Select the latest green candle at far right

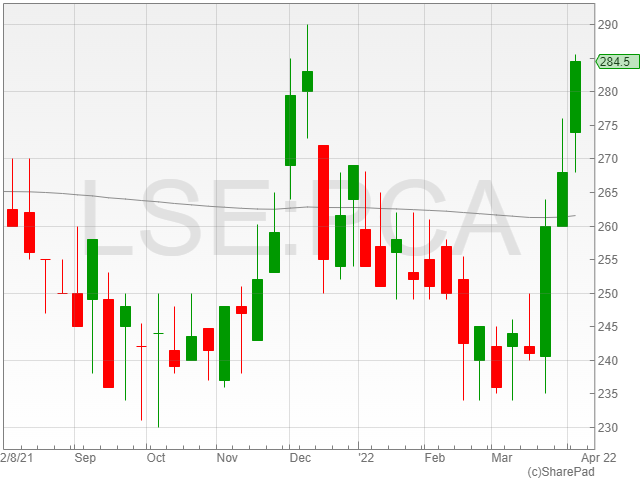click(x=575, y=97)
